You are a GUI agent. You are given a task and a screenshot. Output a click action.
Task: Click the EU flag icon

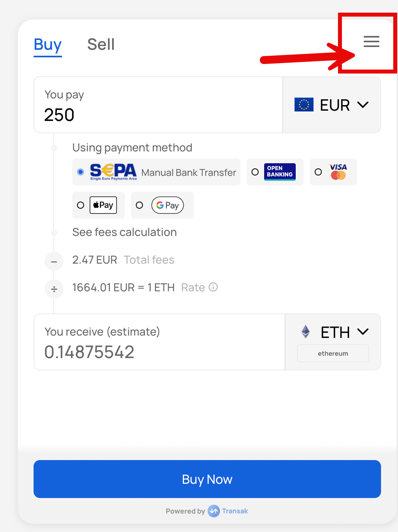(304, 105)
